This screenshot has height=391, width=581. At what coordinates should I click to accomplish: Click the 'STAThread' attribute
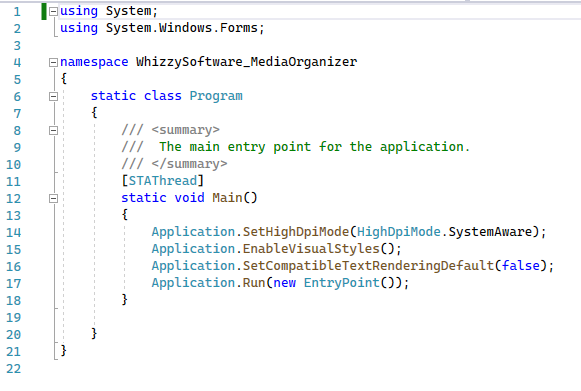pos(163,181)
